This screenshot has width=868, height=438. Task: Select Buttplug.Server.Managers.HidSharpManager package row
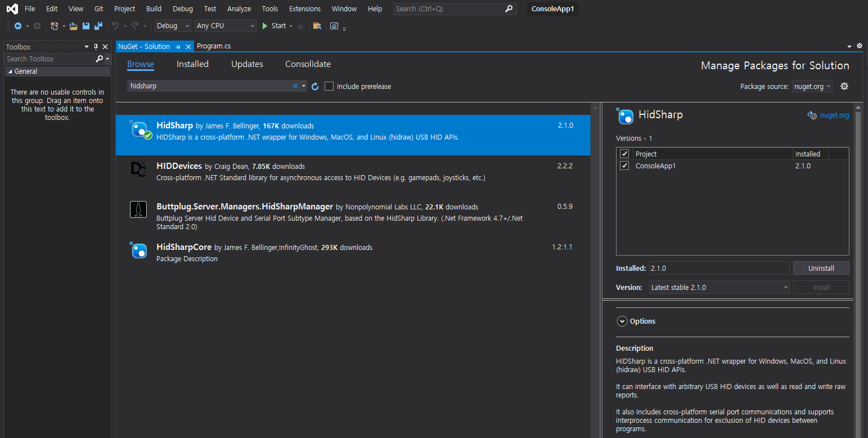coord(353,216)
